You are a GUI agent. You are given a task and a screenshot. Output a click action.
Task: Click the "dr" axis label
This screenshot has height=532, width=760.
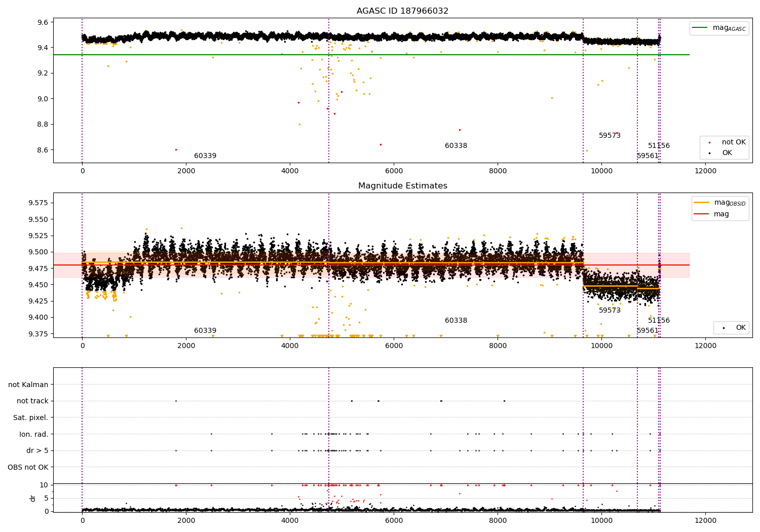pos(33,498)
